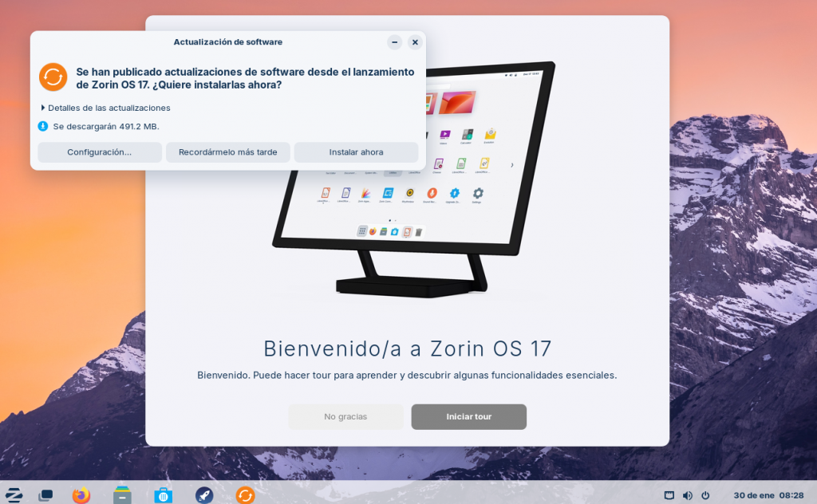Click the Configuración... button
This screenshot has width=817, height=504.
click(100, 152)
